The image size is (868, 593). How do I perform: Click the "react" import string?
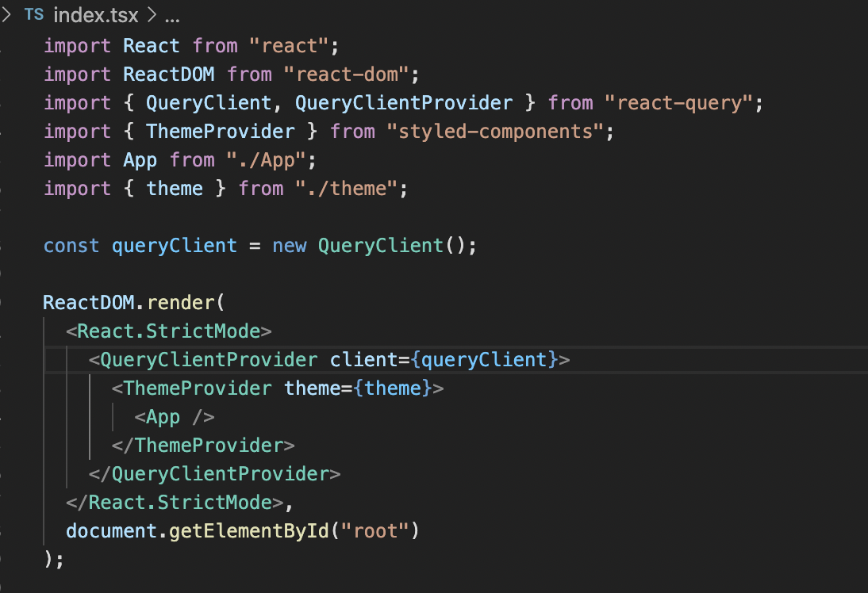[289, 46]
